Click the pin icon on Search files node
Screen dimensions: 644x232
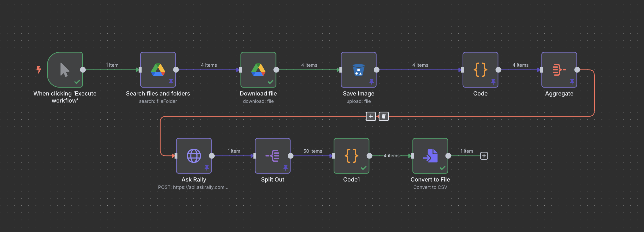tap(171, 81)
